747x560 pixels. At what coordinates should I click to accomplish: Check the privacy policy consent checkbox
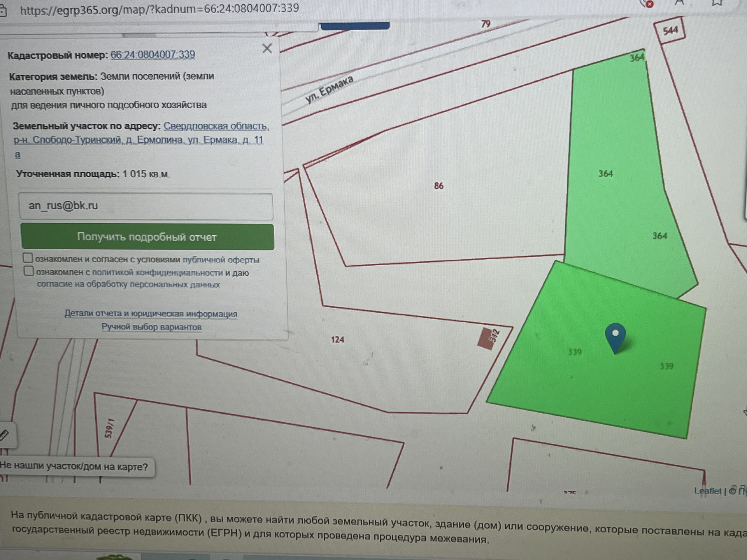point(29,271)
